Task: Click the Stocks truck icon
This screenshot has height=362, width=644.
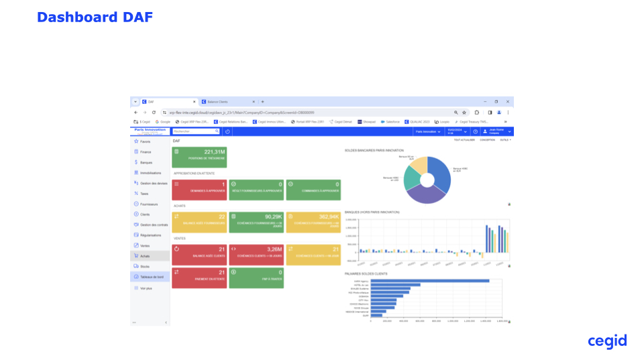Action: (136, 266)
